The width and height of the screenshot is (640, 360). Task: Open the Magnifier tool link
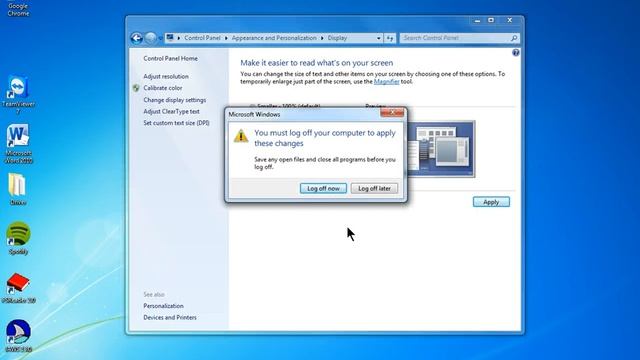pyautogui.click(x=387, y=82)
